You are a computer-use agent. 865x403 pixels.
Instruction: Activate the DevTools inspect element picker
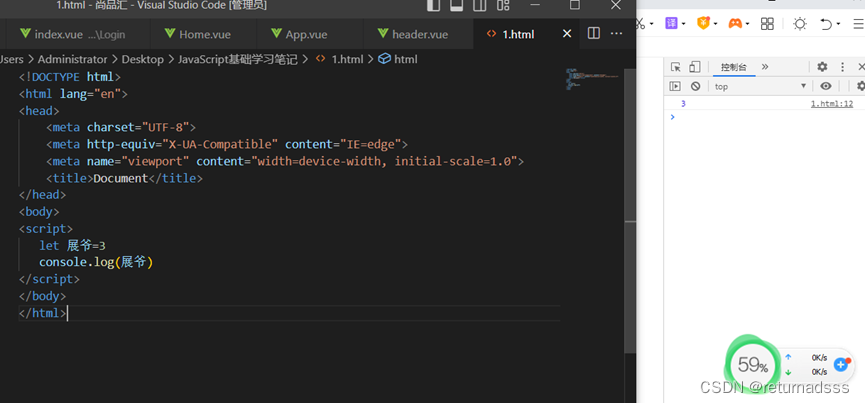pos(676,67)
